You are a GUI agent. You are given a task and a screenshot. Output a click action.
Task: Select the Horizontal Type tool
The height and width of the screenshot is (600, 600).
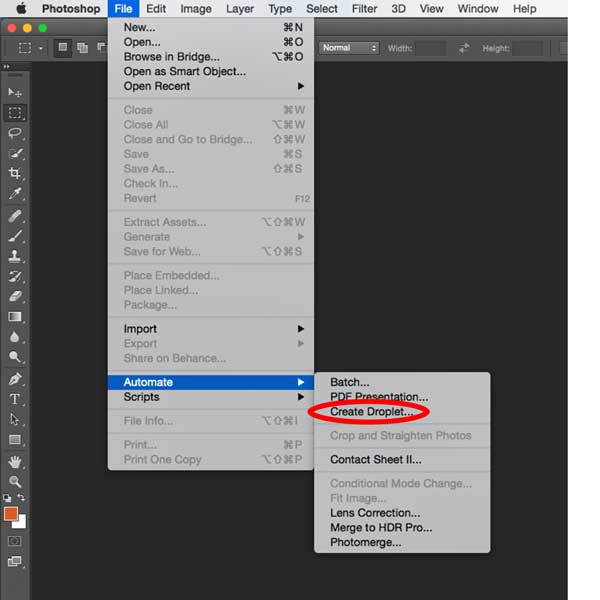coord(15,399)
